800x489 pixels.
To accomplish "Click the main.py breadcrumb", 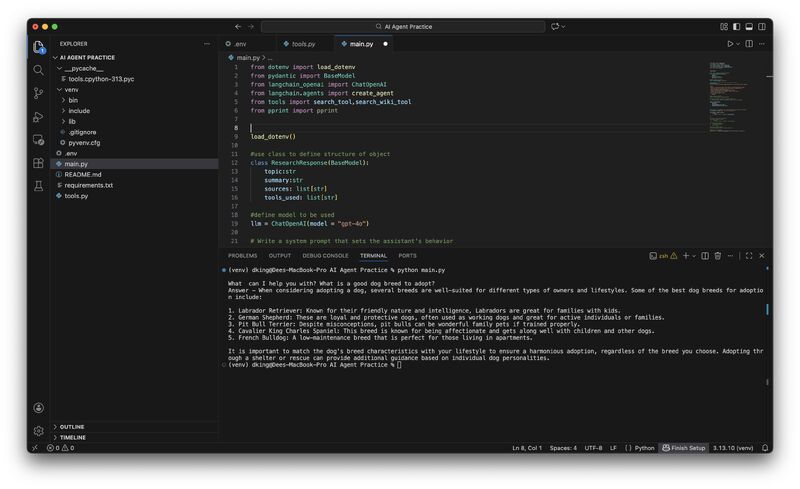I will [x=244, y=58].
